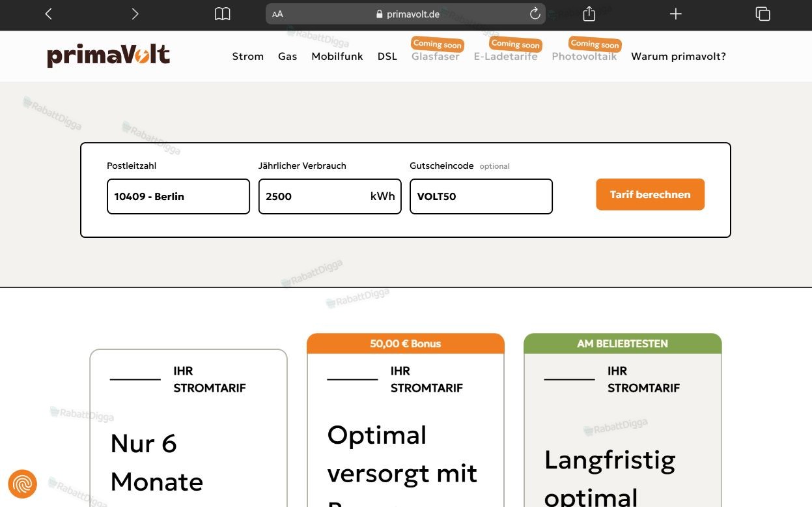Screen dimensions: 812x507
Task: Open Mobilfunk menu item
Action: [337, 56]
